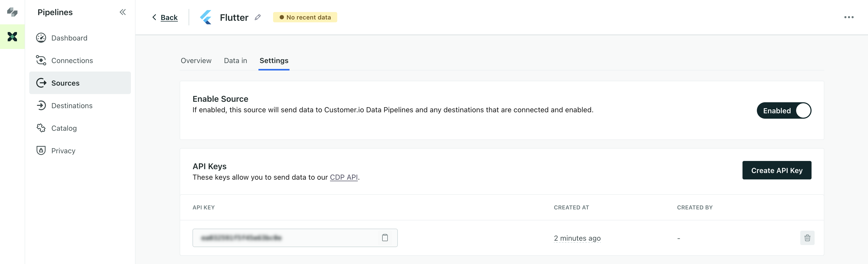Open the Dashboard page
This screenshot has height=264, width=868.
(80, 38)
